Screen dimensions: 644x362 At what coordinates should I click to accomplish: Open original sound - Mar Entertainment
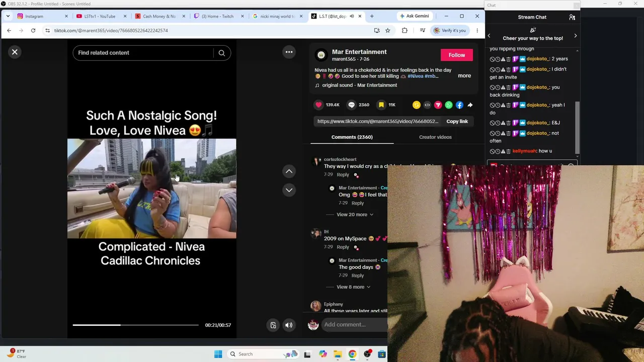(359, 85)
